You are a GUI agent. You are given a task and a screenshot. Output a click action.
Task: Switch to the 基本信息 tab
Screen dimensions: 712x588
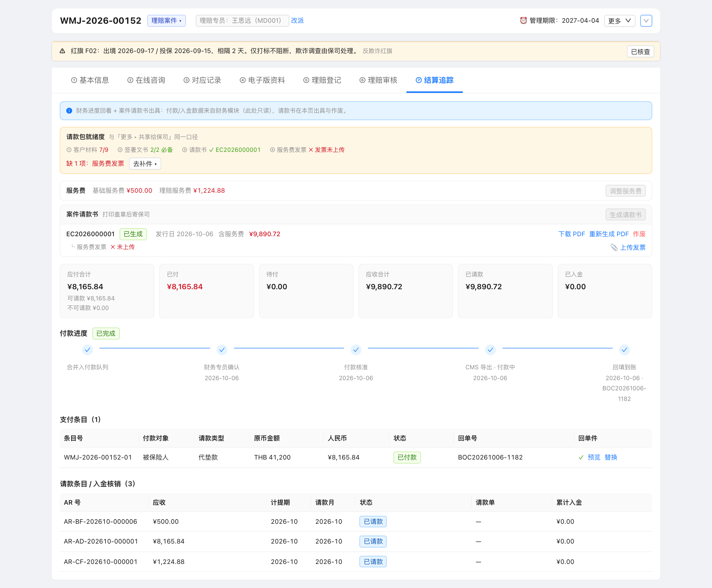click(90, 80)
